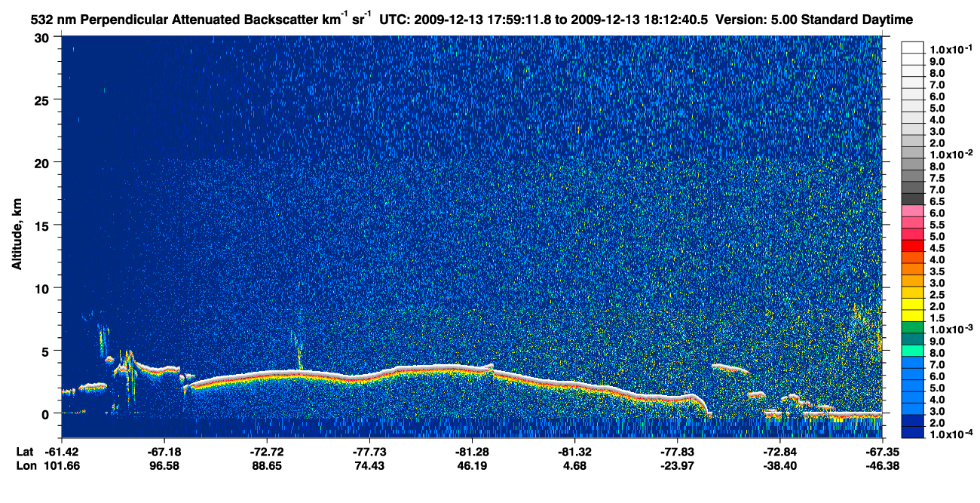The height and width of the screenshot is (503, 980).
Task: Click the 10 km altitude tick label
Action: [x=44, y=288]
